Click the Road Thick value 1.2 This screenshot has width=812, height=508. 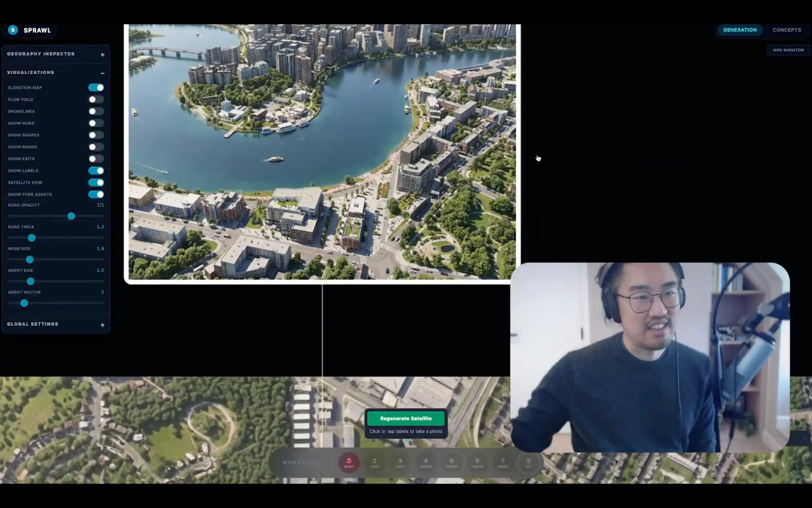100,227
